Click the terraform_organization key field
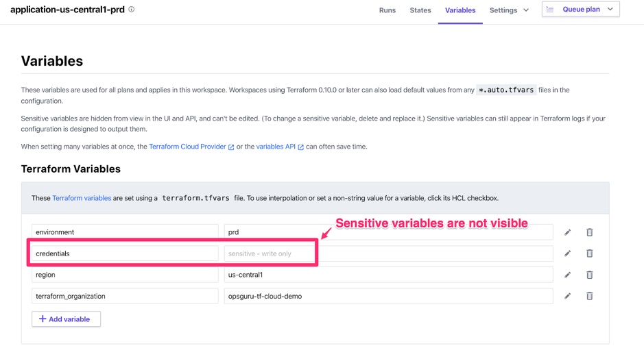 pos(125,296)
